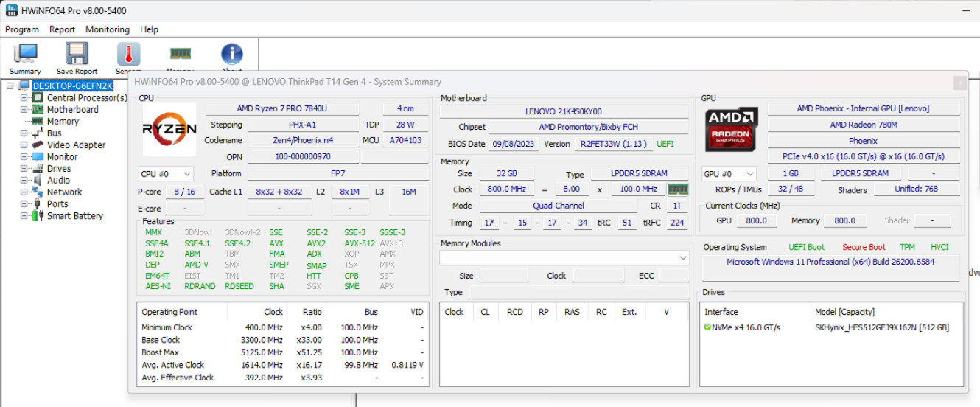Viewport: 980px width, 407px height.
Task: Select the Memory tree node icon
Action: tap(38, 121)
